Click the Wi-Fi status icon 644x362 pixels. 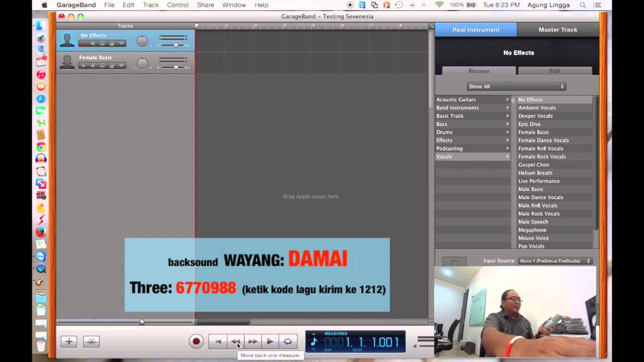(x=439, y=5)
